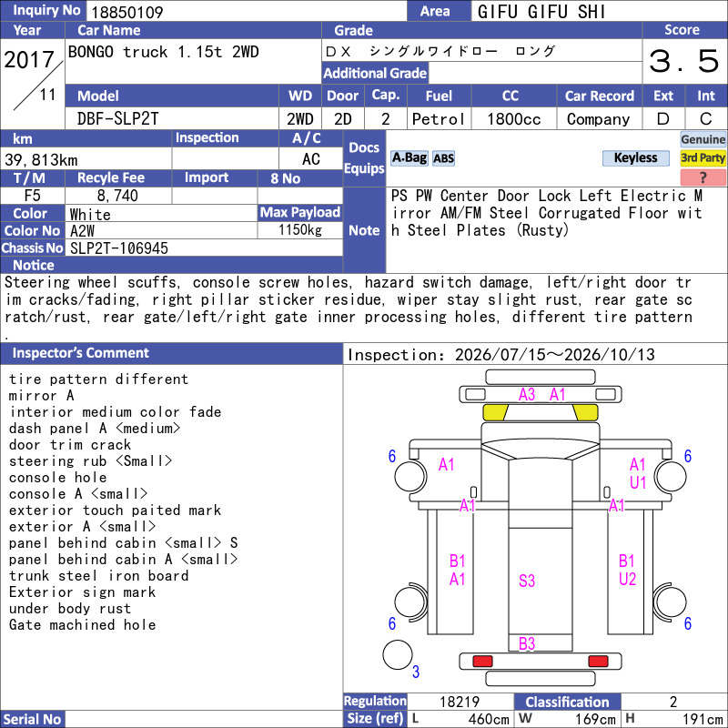728x728 pixels.
Task: Click height value 191cm
Action: pyautogui.click(x=702, y=719)
